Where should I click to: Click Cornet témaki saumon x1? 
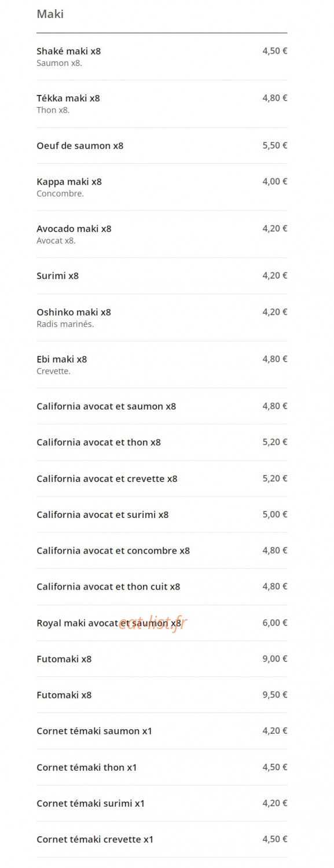(162, 731)
